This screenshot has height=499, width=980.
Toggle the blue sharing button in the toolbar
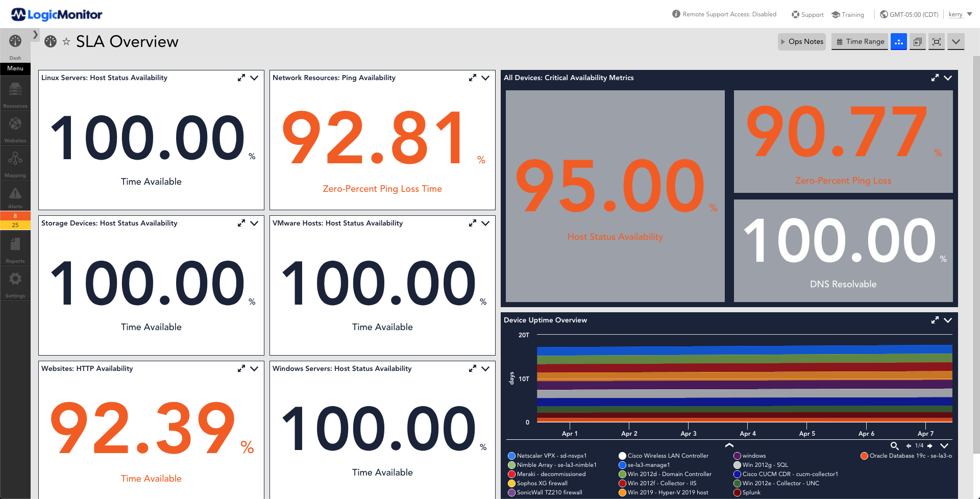coord(898,41)
